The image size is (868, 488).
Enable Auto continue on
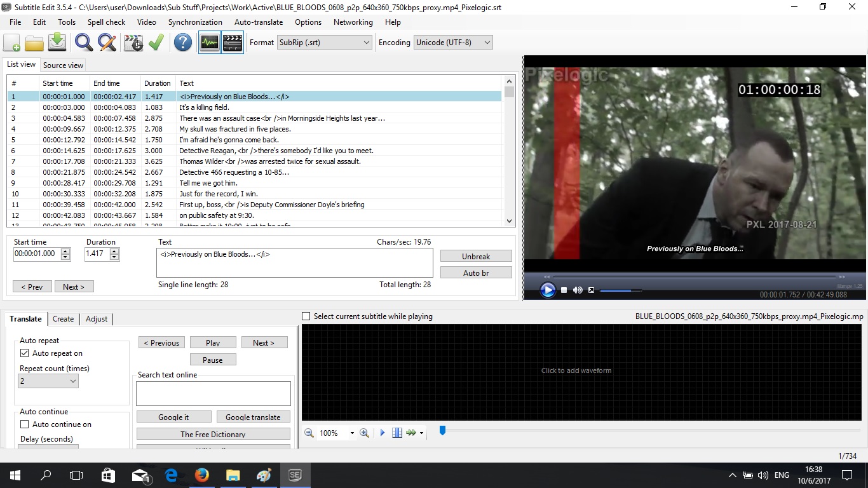(x=25, y=424)
